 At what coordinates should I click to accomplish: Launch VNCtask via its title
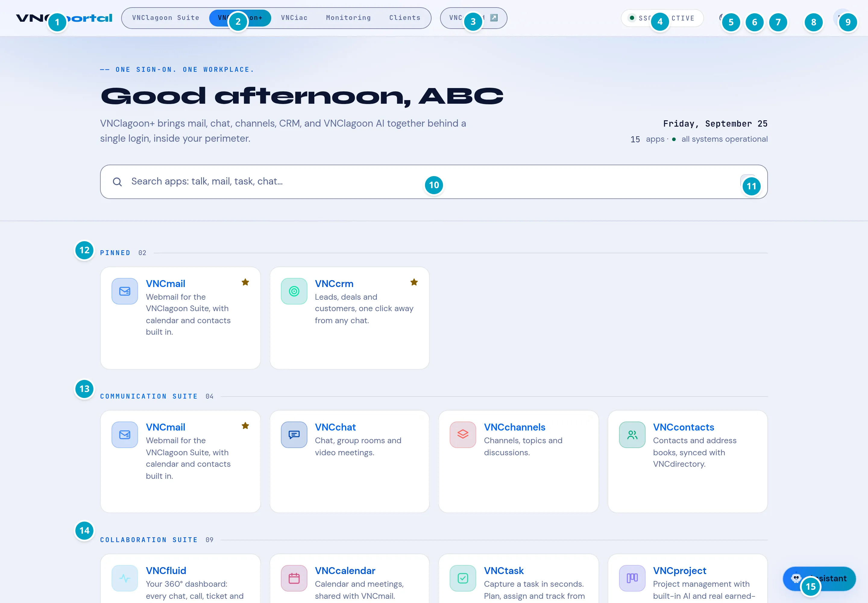tap(504, 571)
